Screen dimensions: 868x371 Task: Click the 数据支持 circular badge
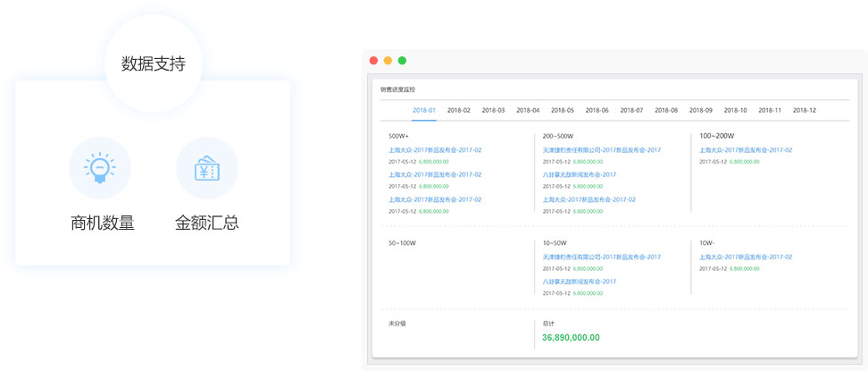154,64
